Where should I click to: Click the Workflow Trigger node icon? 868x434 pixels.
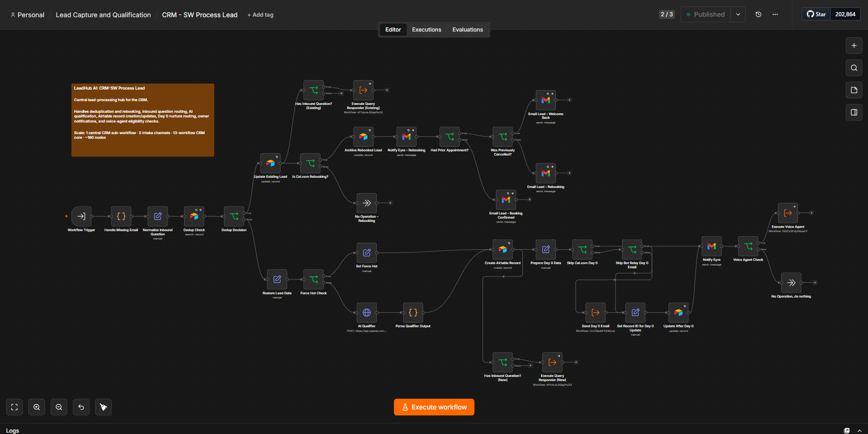coord(81,216)
